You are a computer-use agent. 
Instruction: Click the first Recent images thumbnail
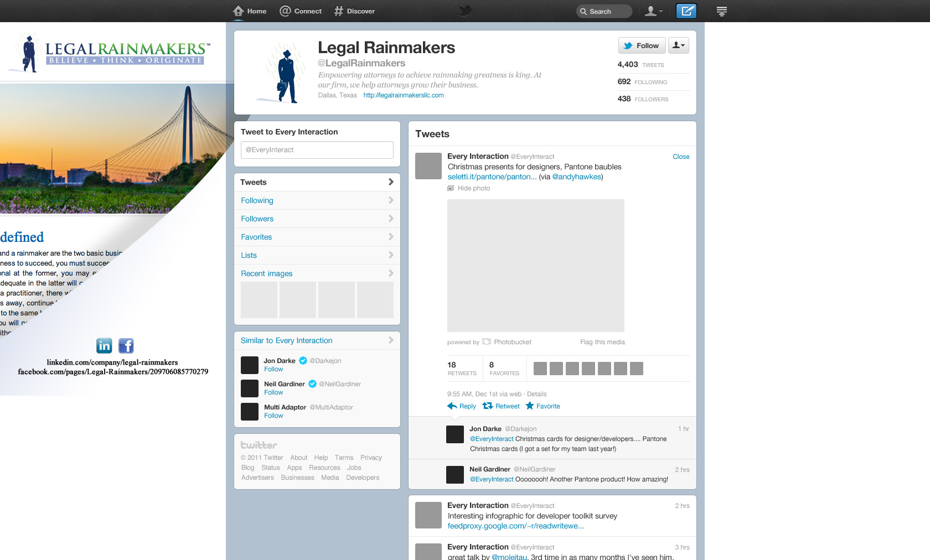(x=259, y=300)
